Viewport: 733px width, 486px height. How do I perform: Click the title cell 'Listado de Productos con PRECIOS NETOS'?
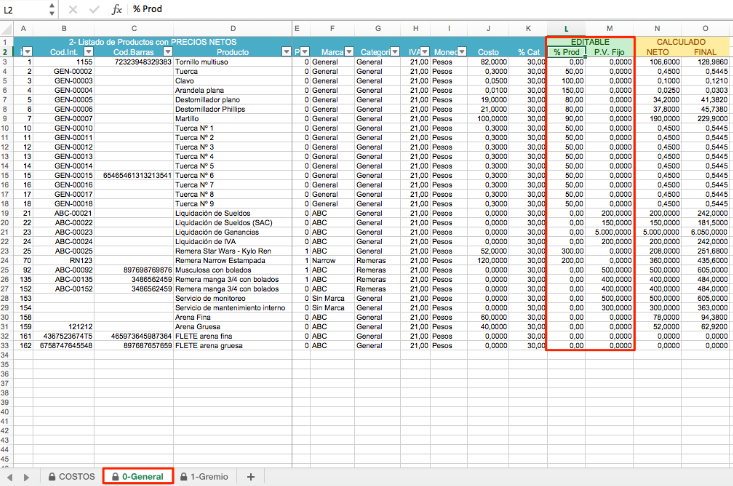pyautogui.click(x=153, y=42)
